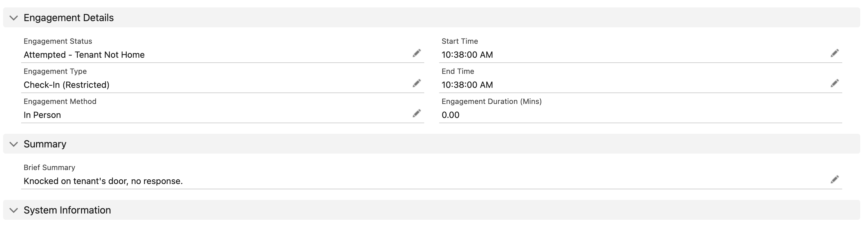Collapse System Information section chevron
Image resolution: width=868 pixels, height=225 pixels.
tap(13, 210)
